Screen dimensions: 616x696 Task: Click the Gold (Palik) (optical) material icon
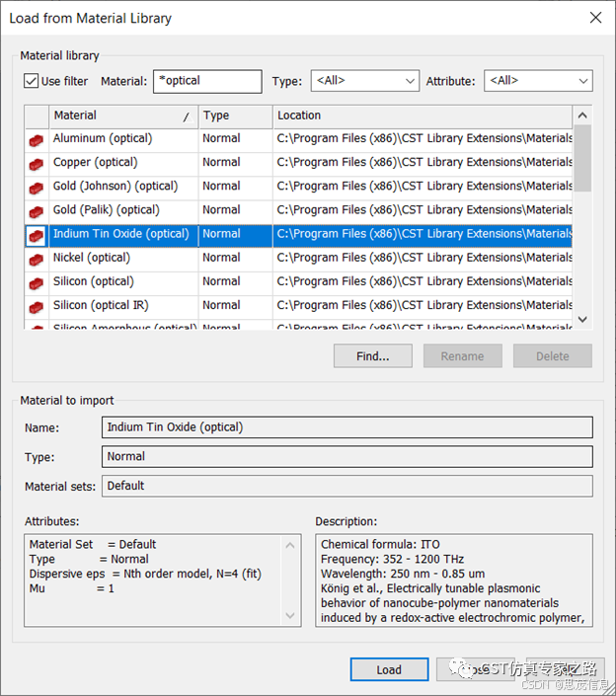(x=36, y=211)
